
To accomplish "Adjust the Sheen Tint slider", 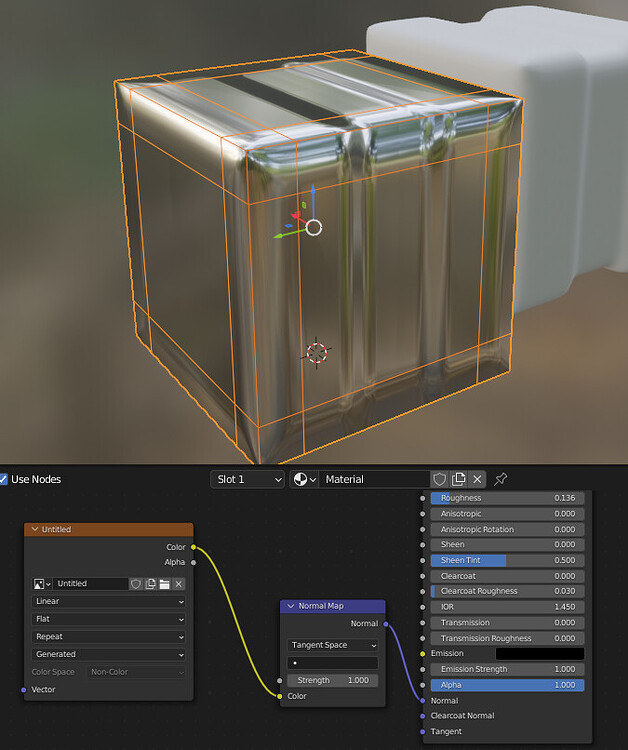I will 507,560.
